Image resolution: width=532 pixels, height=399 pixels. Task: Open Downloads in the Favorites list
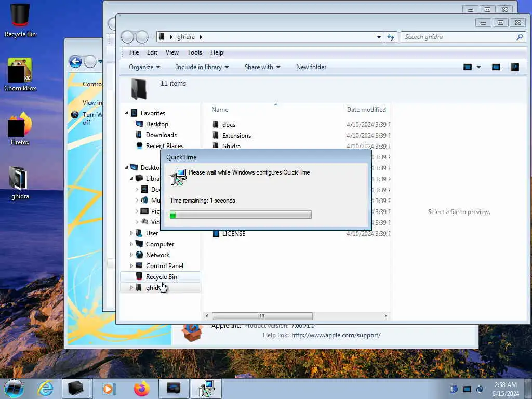(x=161, y=135)
